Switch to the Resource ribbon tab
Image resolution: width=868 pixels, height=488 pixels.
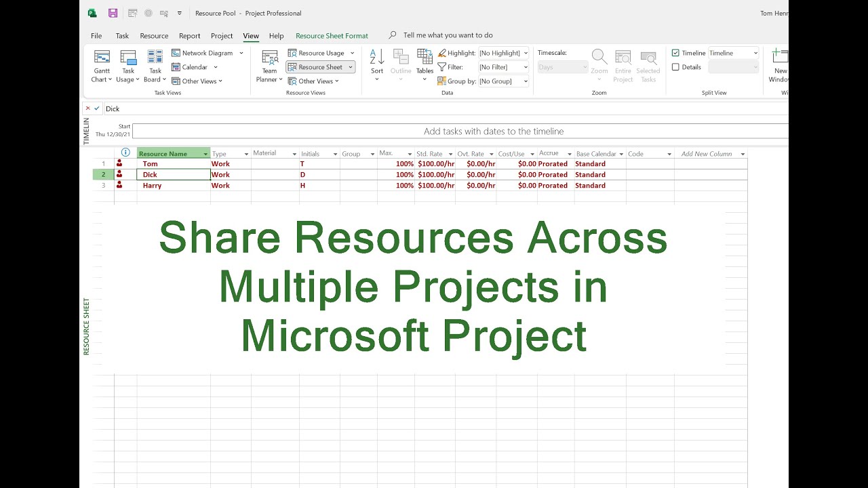tap(154, 36)
